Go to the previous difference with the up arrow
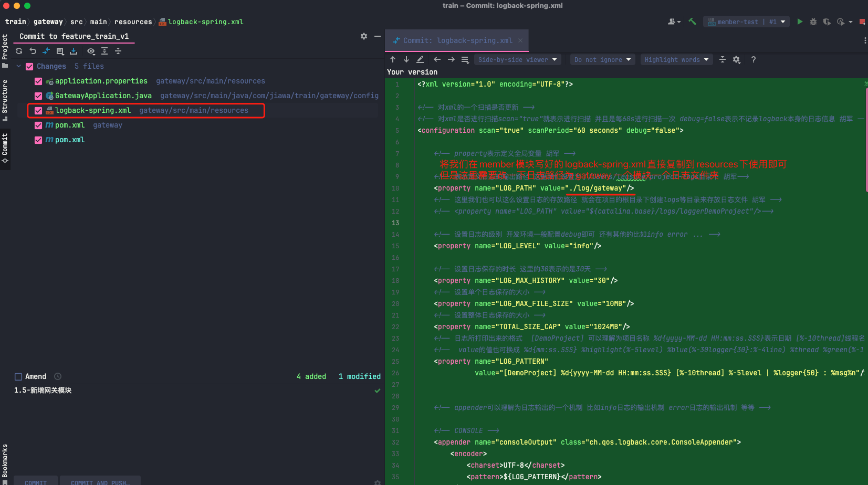Image resolution: width=868 pixels, height=485 pixels. point(393,59)
